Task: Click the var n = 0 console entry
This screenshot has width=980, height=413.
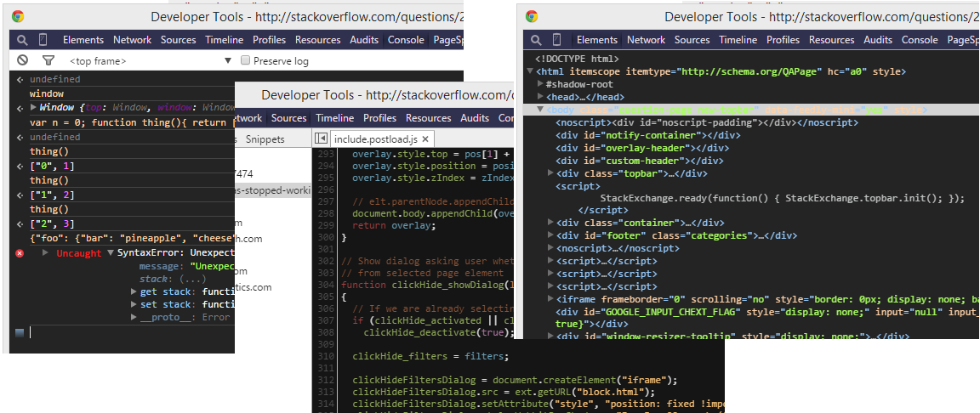Action: coord(132,123)
